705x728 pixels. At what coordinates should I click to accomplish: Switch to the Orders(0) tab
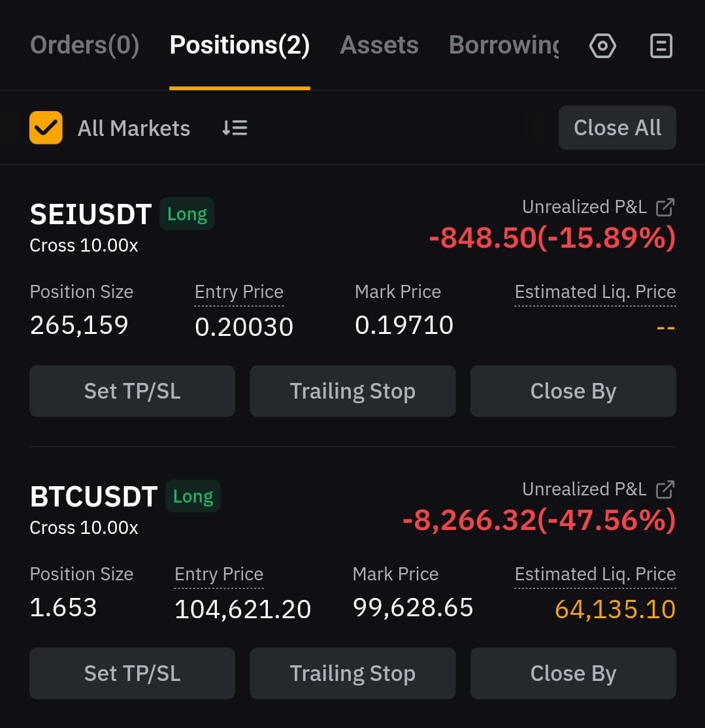(84, 45)
